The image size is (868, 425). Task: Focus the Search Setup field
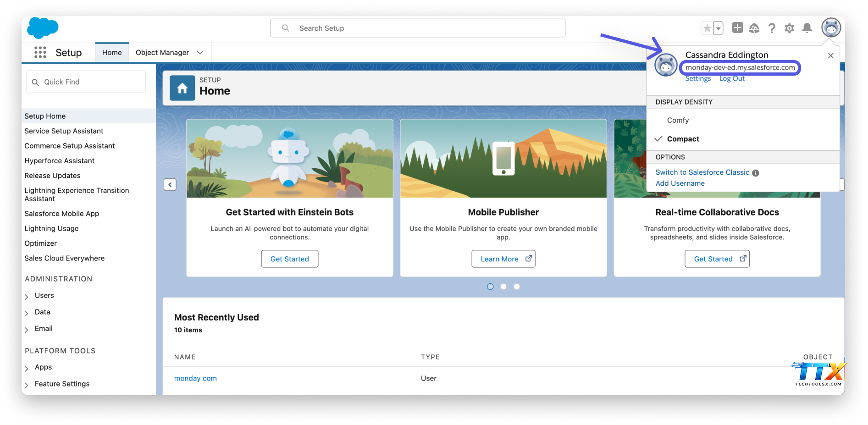click(x=418, y=28)
